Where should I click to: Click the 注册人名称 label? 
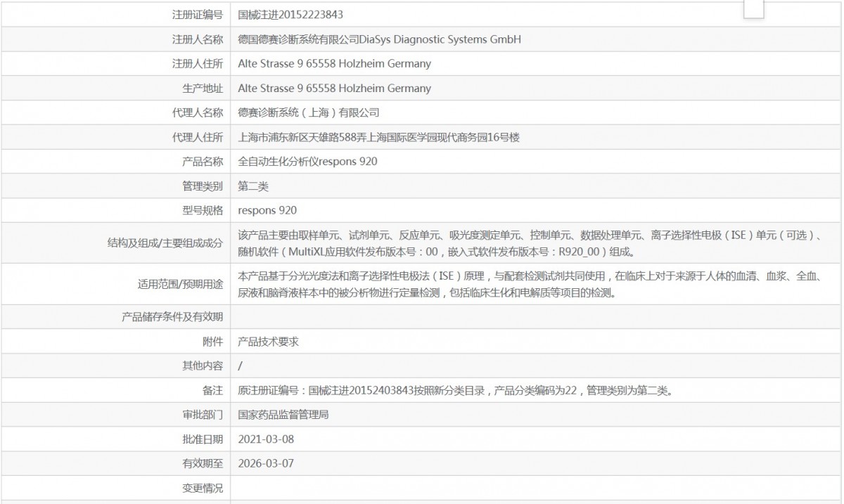tap(198, 39)
